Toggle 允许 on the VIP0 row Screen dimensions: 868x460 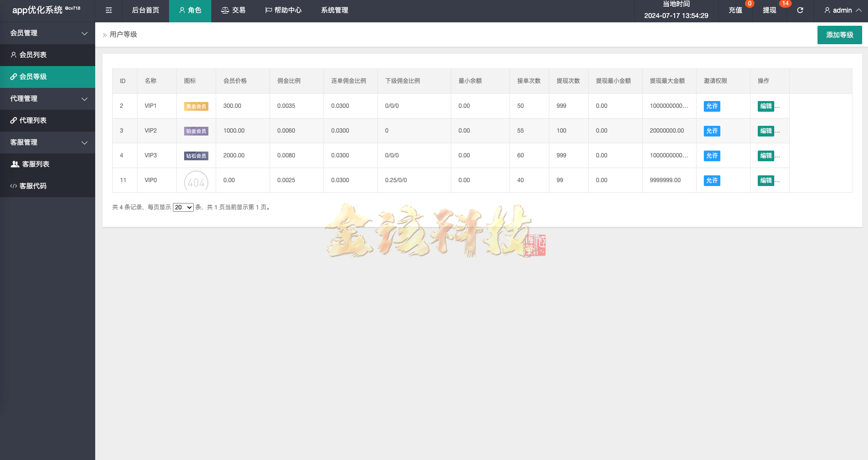(x=712, y=180)
